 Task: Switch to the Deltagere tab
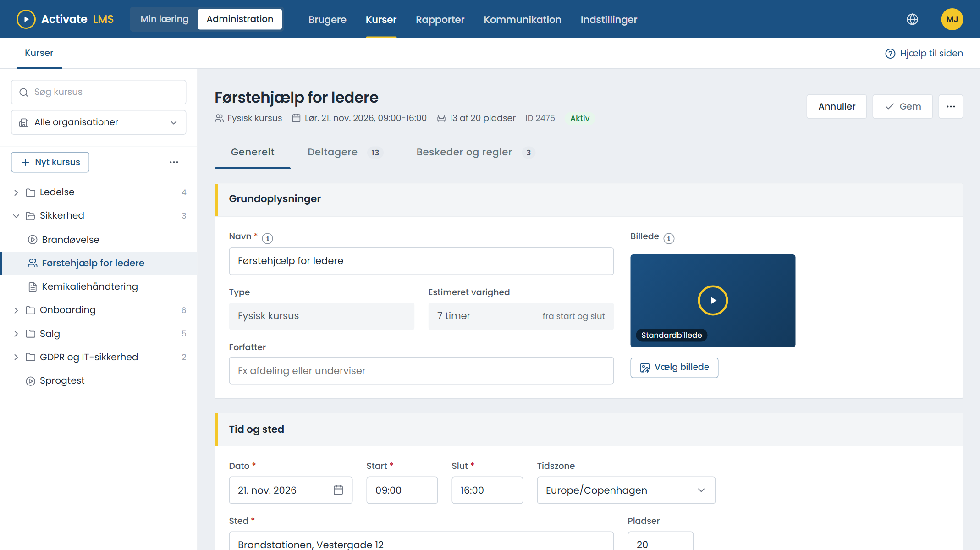pos(345,152)
